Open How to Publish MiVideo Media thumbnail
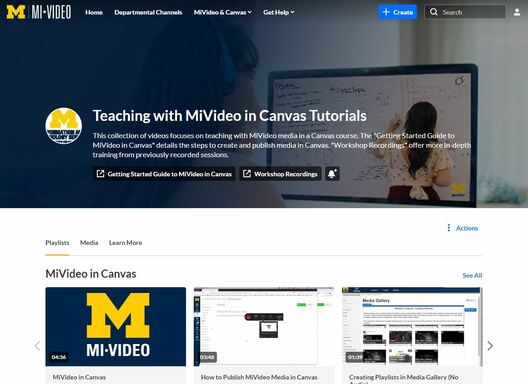This screenshot has width=528, height=384. 264,327
